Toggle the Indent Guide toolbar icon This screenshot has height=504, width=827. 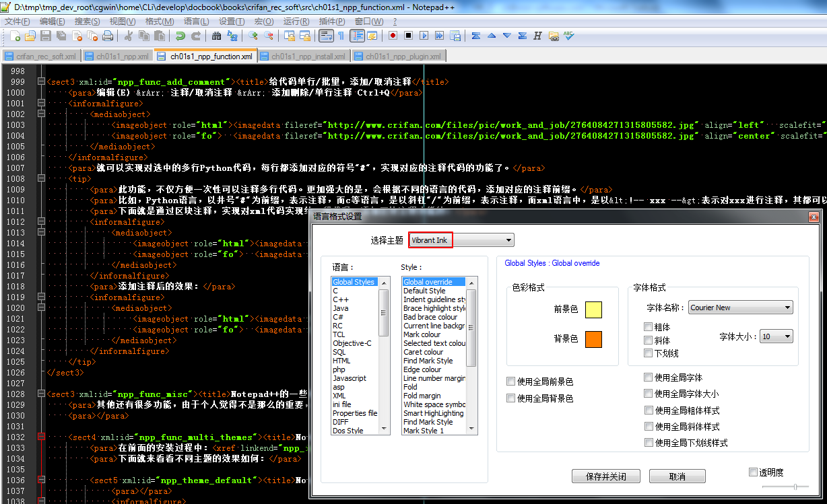click(357, 36)
